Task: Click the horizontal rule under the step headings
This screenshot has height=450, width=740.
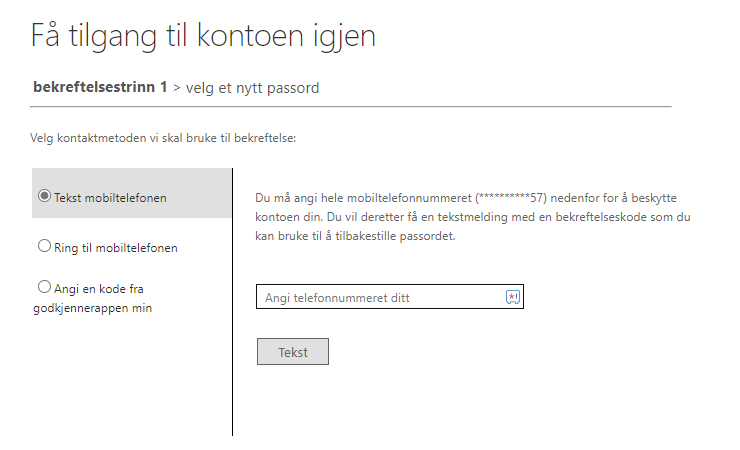Action: (x=351, y=107)
